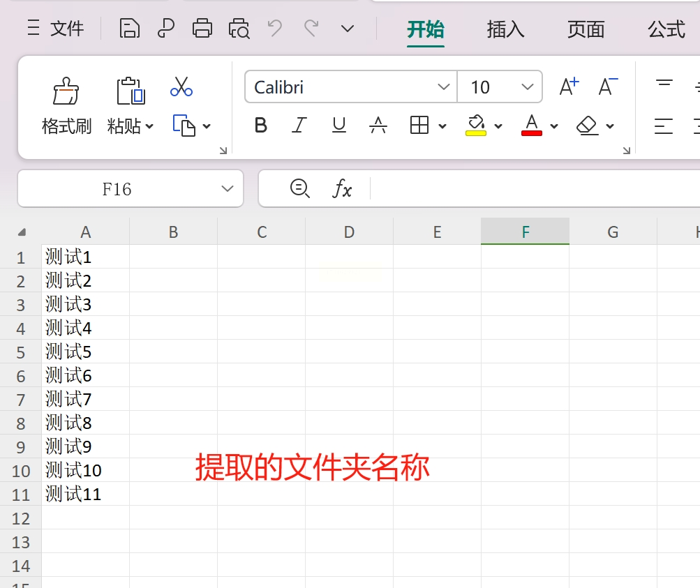This screenshot has width=700, height=588.
Task: Apply red font color
Action: click(x=531, y=126)
